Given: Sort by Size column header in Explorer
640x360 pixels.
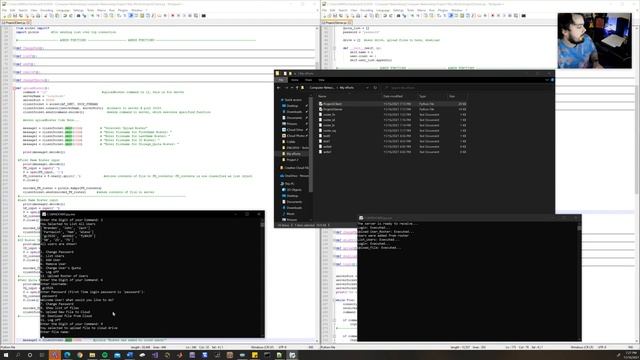Looking at the screenshot, I should click(452, 96).
